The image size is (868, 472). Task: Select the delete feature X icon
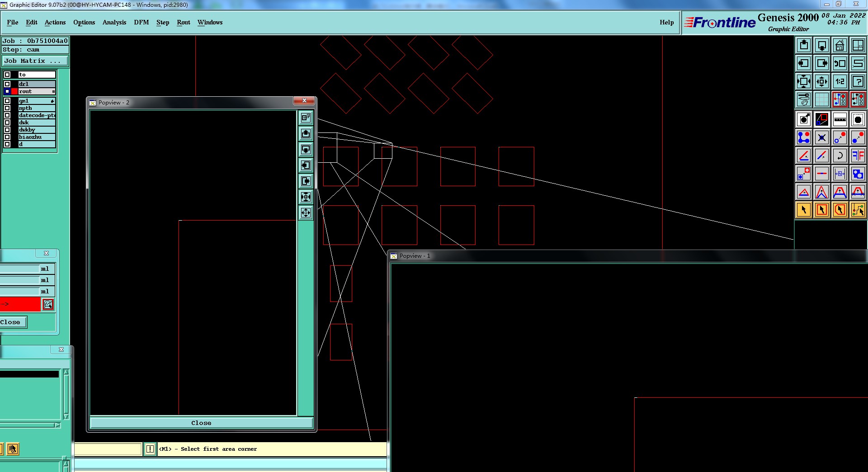coord(822,137)
